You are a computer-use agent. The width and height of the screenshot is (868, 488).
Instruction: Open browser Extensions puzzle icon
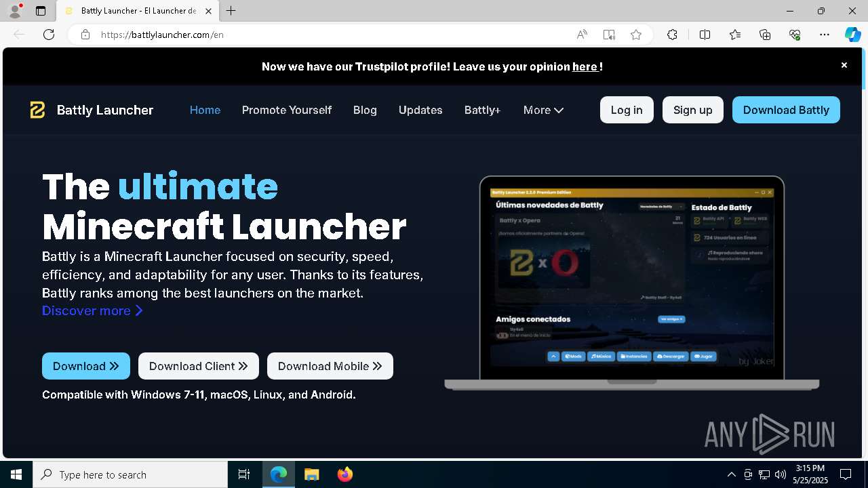coord(672,35)
